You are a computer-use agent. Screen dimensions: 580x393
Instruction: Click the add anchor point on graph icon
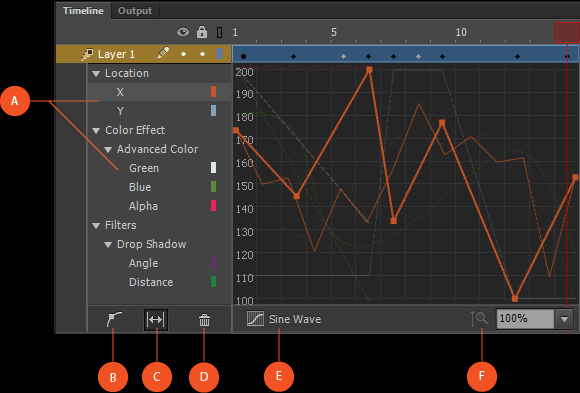114,319
